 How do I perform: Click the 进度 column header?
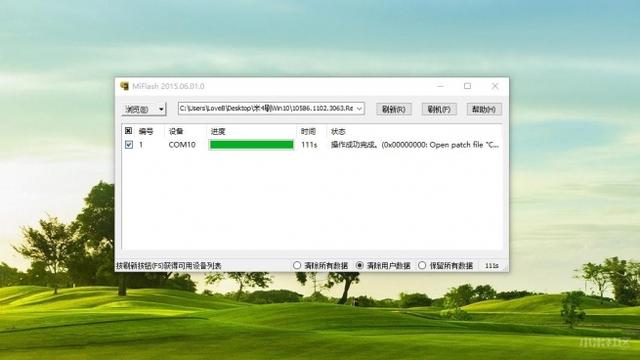click(x=218, y=131)
